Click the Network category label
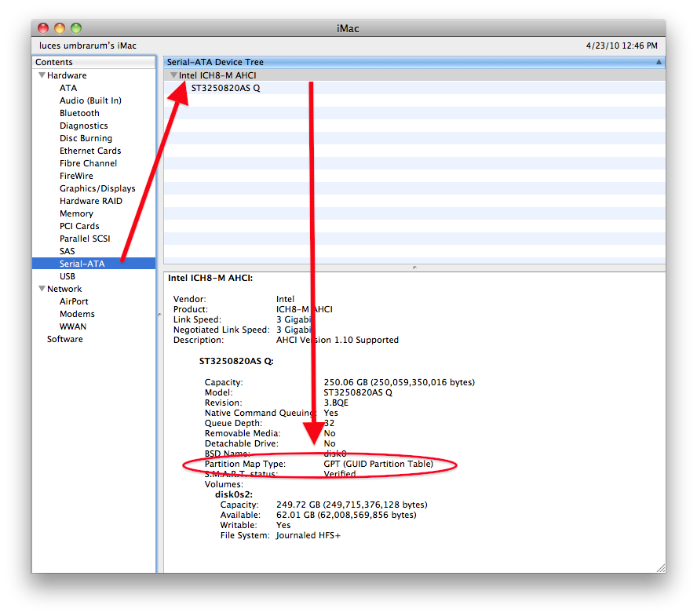The width and height of the screenshot is (697, 616). coord(64,289)
